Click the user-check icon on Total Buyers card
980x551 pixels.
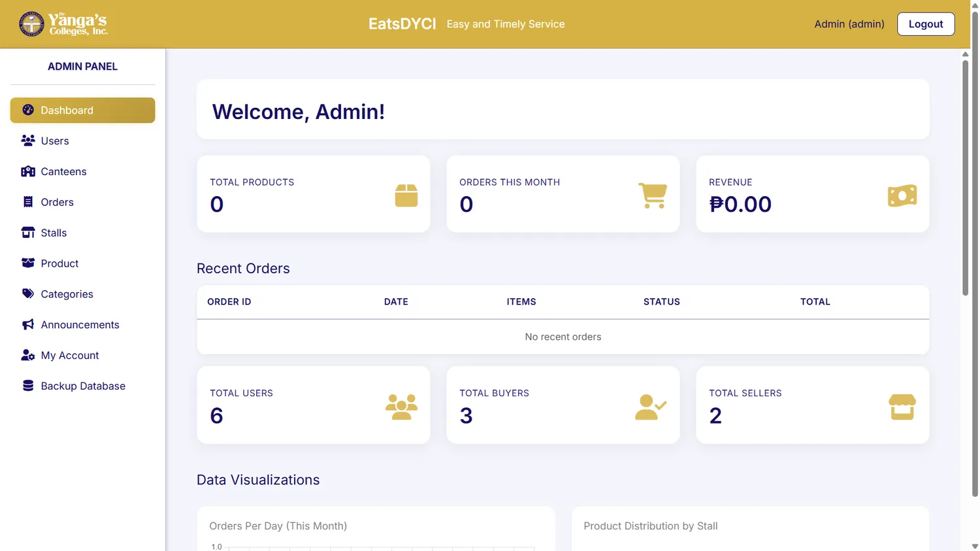tap(651, 407)
